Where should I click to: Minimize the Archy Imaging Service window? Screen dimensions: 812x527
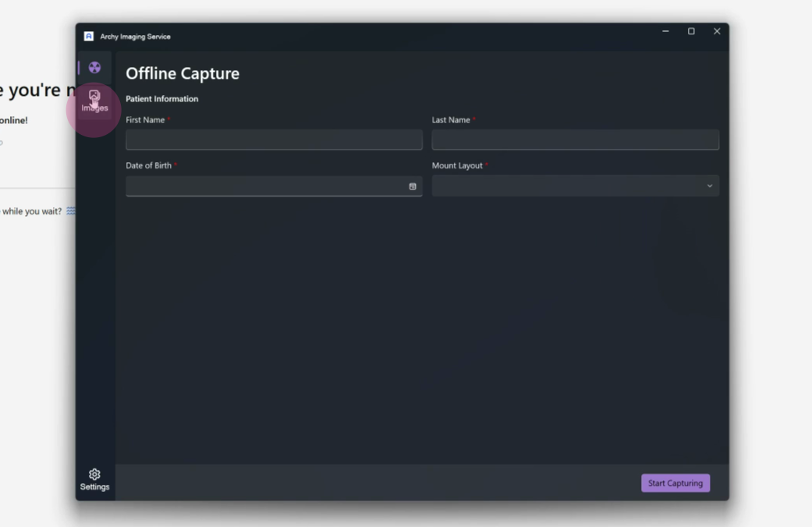click(665, 32)
